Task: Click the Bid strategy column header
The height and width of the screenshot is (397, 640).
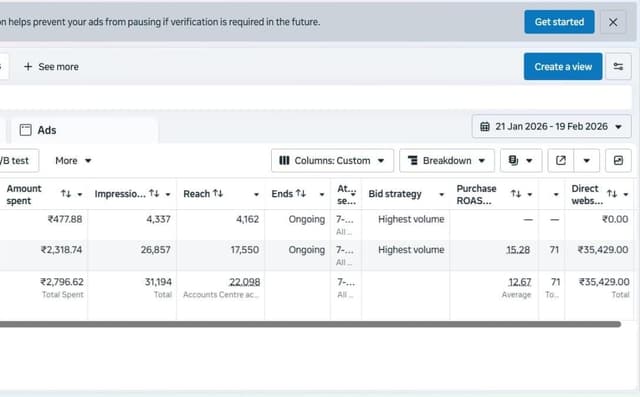Action: tap(395, 194)
